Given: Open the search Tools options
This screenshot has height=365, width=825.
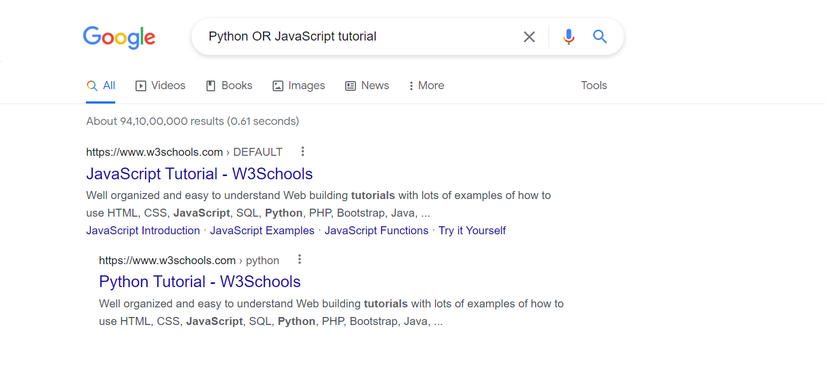Looking at the screenshot, I should 594,86.
